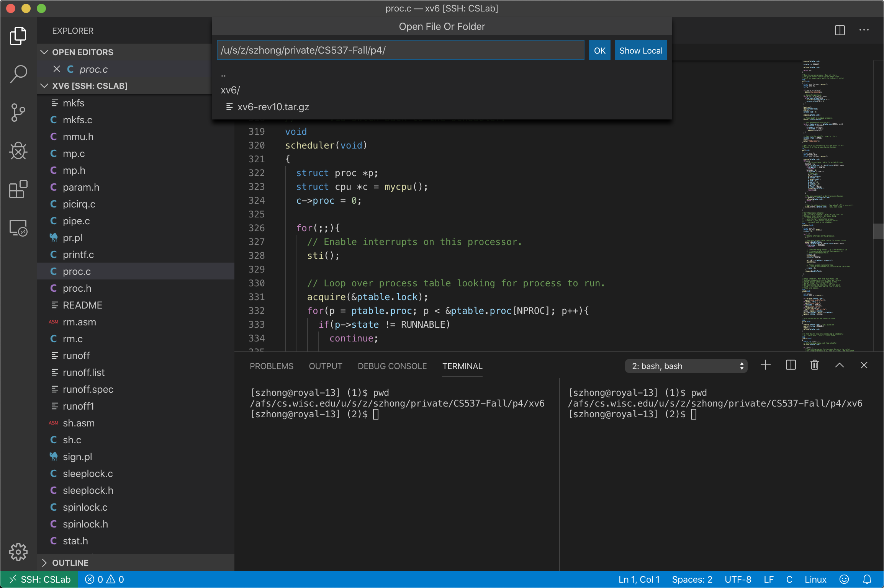Screen dimensions: 884x588
Task: Open the terminal selector dropdown
Action: click(686, 366)
